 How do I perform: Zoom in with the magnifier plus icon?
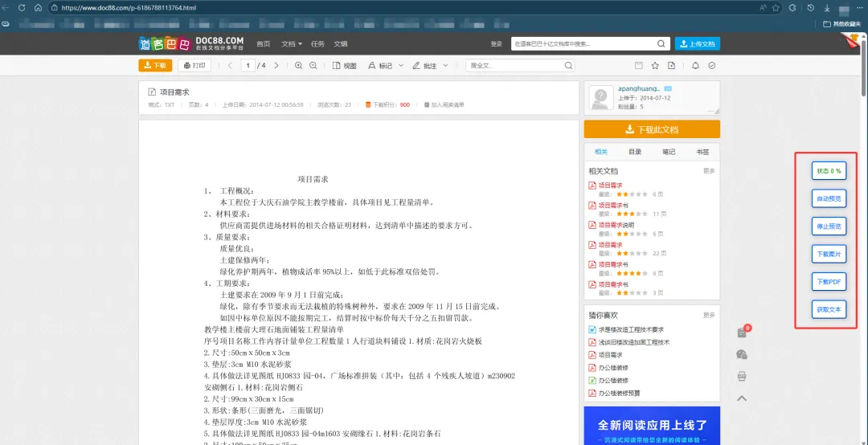tap(298, 65)
